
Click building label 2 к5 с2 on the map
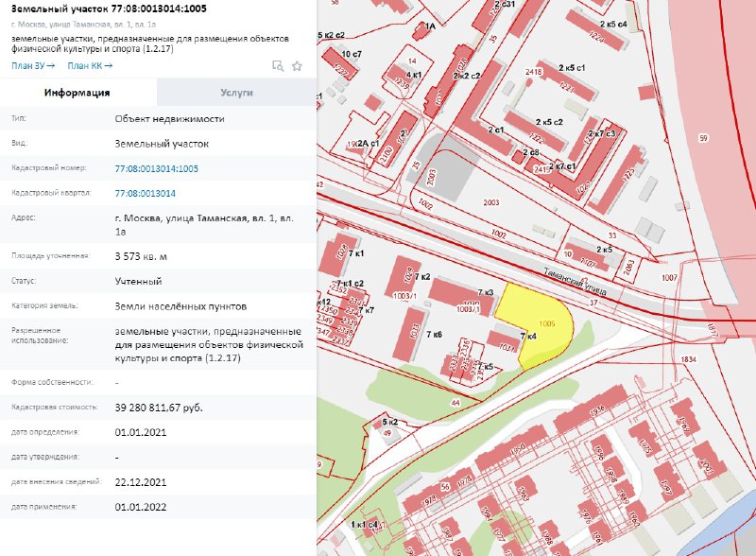(549, 122)
